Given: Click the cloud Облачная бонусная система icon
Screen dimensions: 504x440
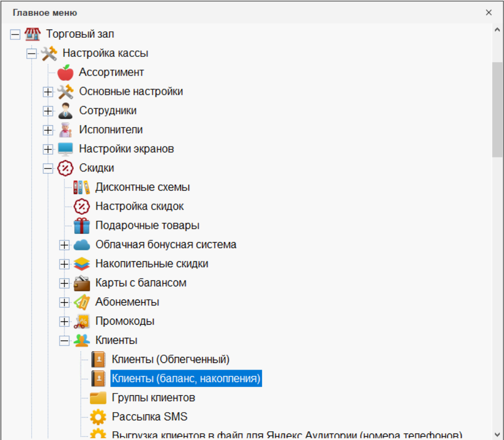Looking at the screenshot, I should click(x=81, y=244).
